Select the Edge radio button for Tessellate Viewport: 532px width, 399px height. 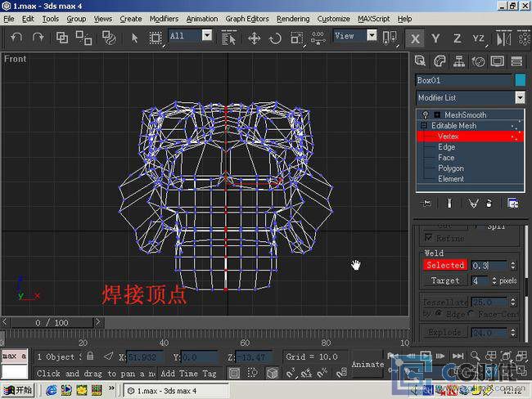(439, 313)
